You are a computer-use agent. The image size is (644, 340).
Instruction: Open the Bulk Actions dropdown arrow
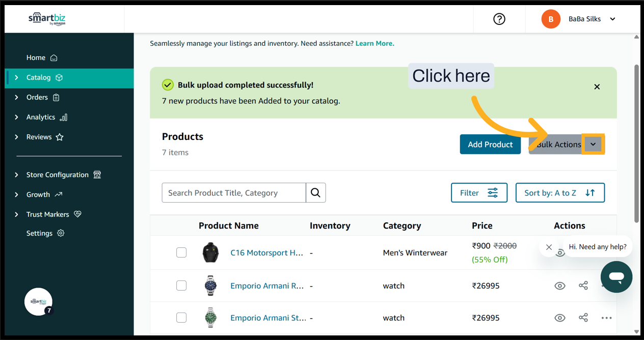coord(593,145)
